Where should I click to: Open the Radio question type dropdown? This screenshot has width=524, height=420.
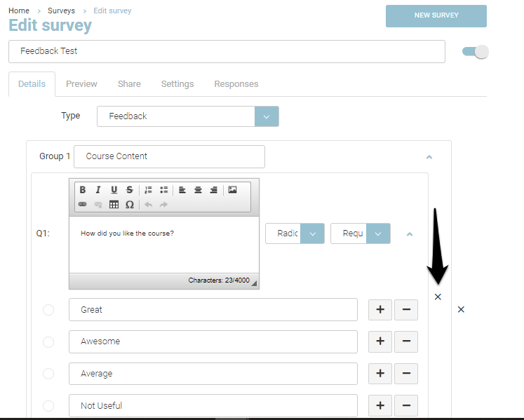click(312, 233)
